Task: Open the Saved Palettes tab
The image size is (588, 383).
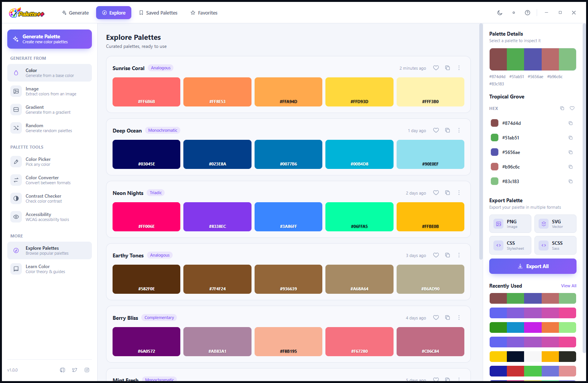Action: (x=158, y=13)
